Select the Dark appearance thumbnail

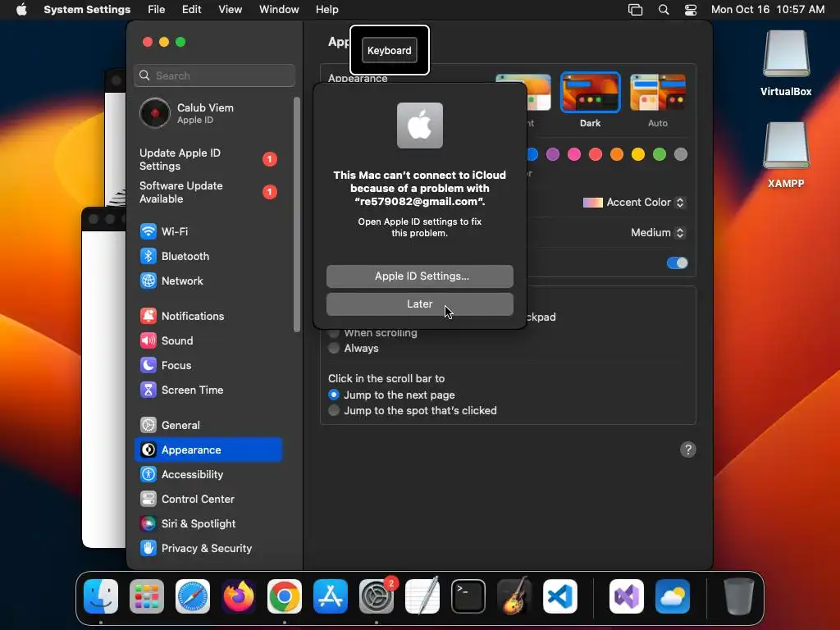[x=591, y=93]
